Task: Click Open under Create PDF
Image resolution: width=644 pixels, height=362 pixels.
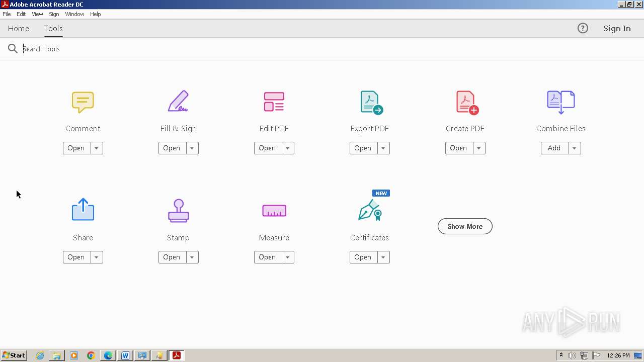Action: coord(459,148)
